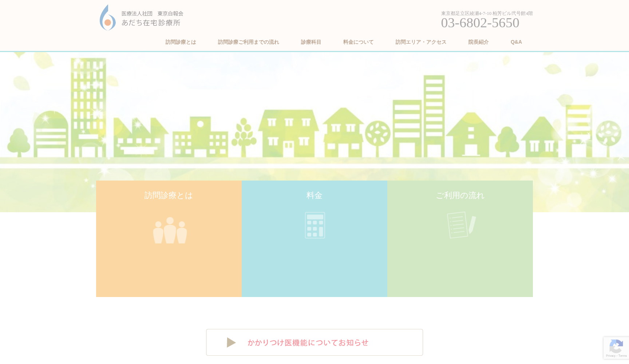The height and width of the screenshot is (364, 629).
Task: Open the green ご利用の流れ card title
Action: (460, 195)
